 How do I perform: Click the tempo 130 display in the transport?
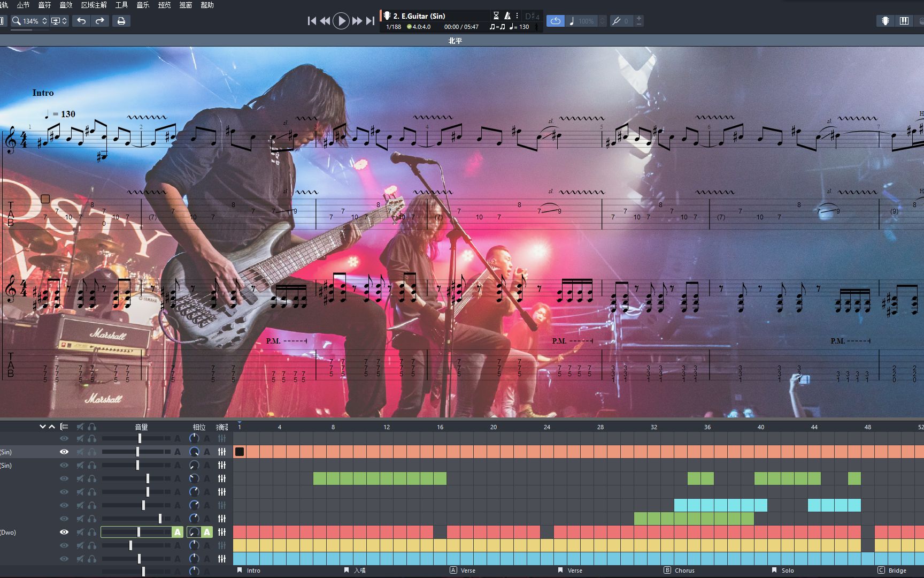[519, 27]
